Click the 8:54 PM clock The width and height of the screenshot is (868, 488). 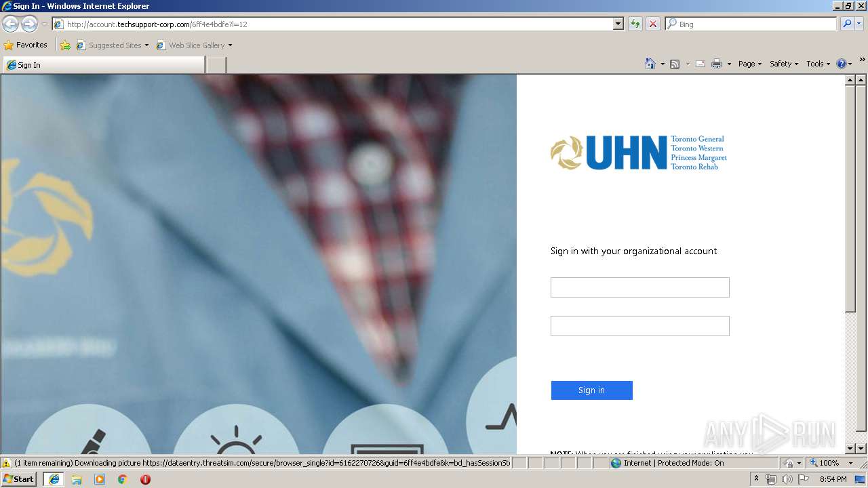833,479
